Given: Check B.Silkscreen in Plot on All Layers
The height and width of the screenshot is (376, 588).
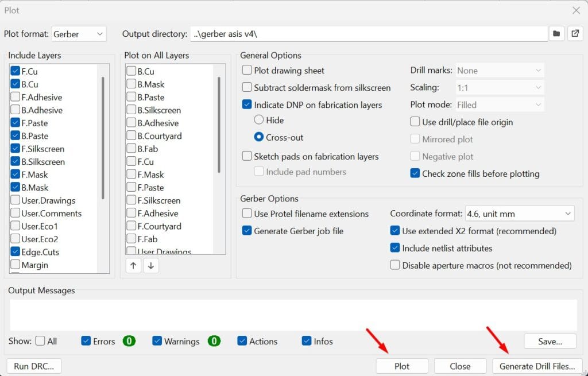Looking at the screenshot, I should 131,110.
